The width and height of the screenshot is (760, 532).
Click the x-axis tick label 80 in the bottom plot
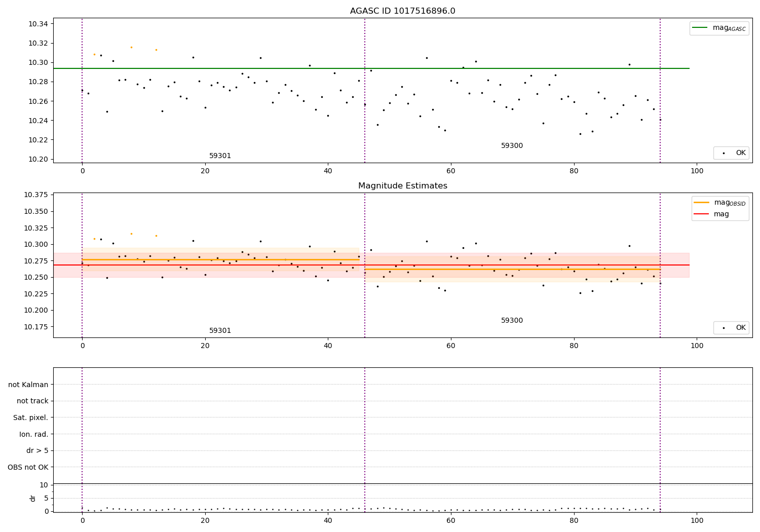point(574,520)
